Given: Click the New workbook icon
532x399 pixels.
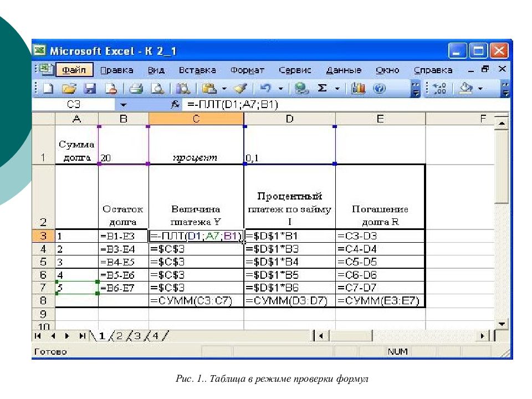Looking at the screenshot, I should click(48, 89).
